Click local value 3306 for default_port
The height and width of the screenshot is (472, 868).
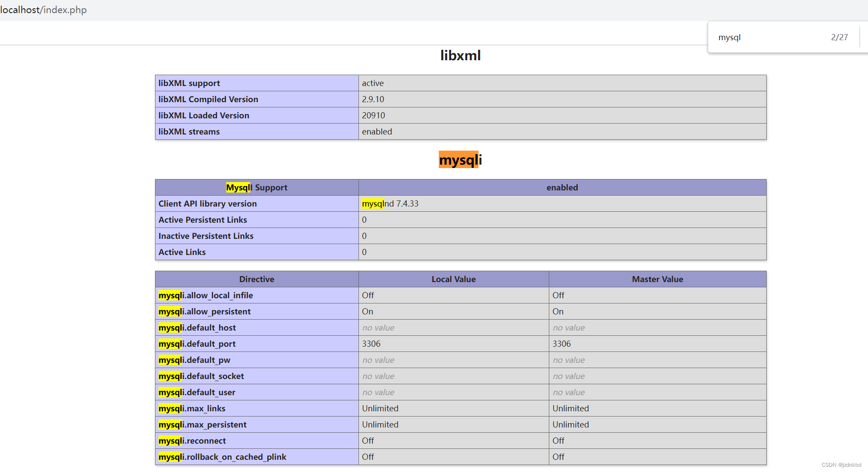[x=371, y=344]
